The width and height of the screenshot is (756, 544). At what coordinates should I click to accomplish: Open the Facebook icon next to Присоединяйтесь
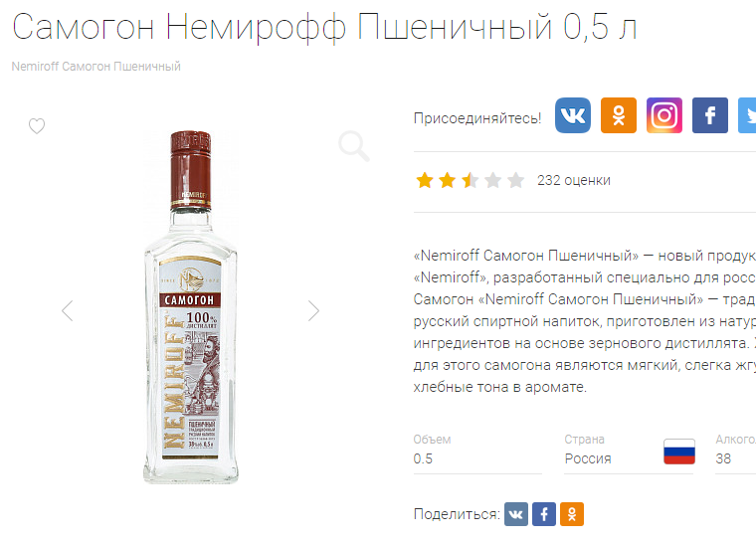710,115
